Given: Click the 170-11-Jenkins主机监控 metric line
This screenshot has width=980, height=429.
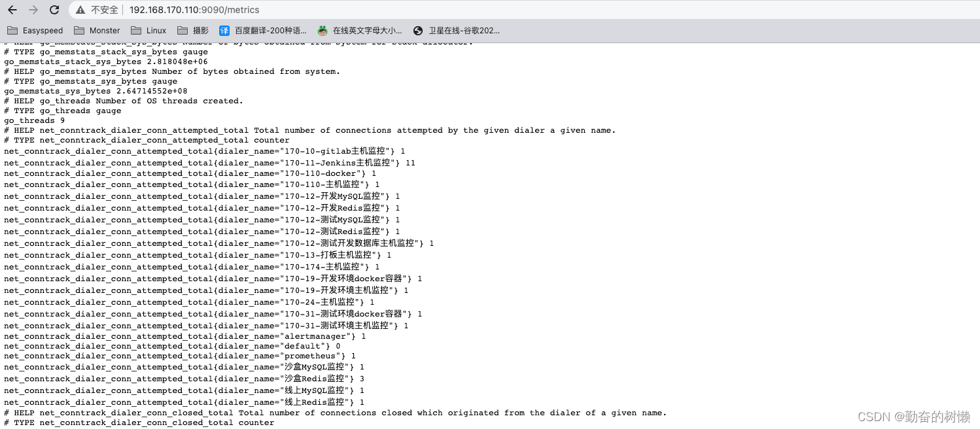Looking at the screenshot, I should 209,163.
